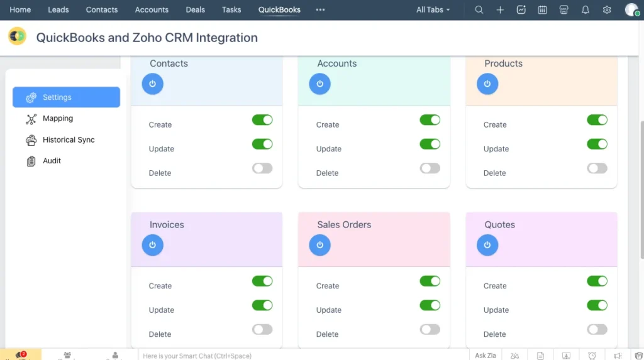Toggle Quotes Create switch
Viewport: 644px width, 360px height.
(x=597, y=281)
